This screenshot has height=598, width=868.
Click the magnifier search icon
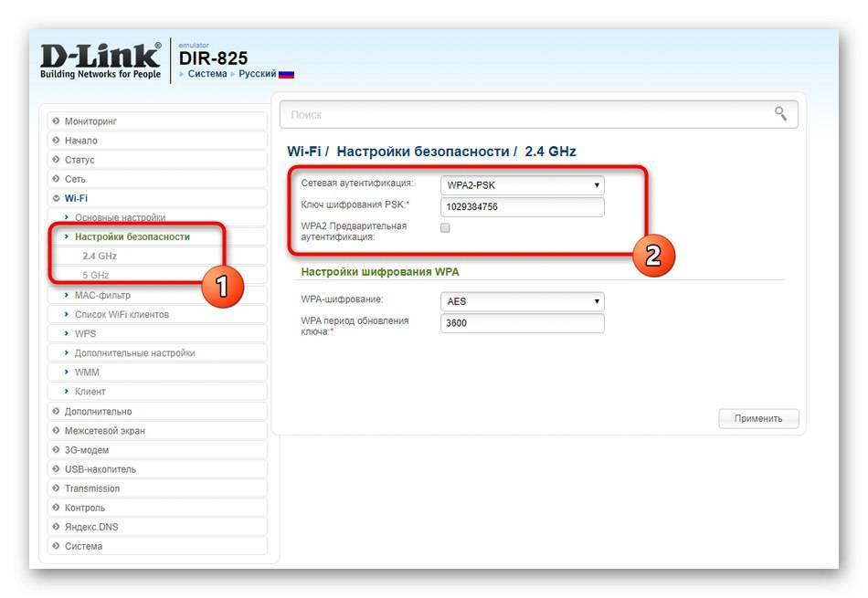(x=780, y=114)
